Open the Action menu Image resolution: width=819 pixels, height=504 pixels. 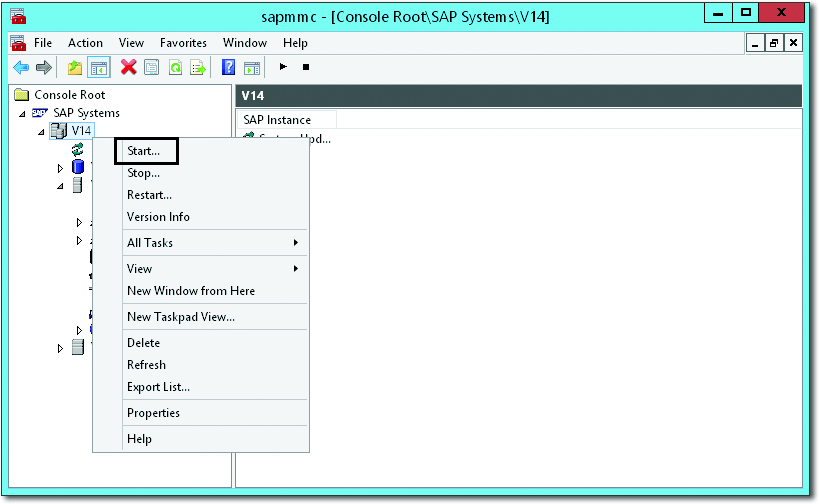pos(85,43)
